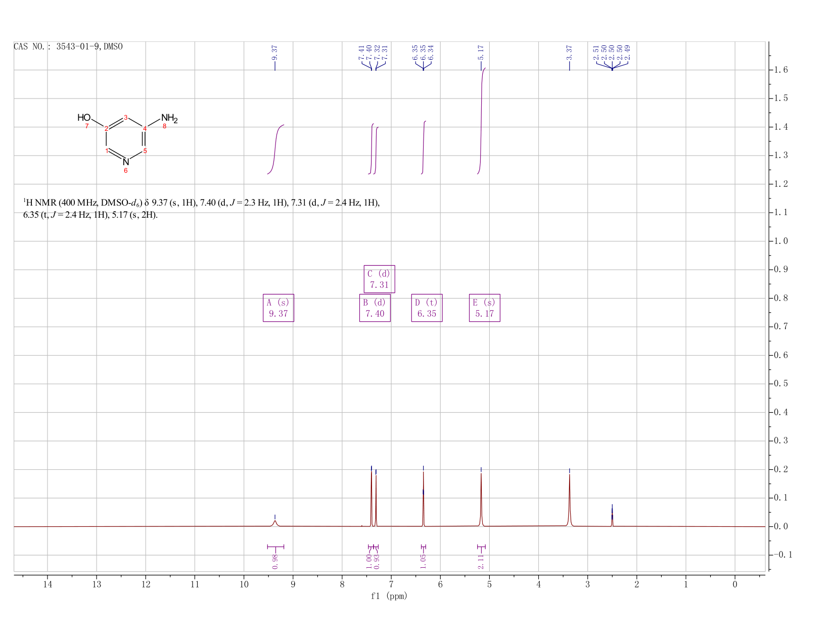
Task: Click the x-axis tick label 0
Action: (x=735, y=584)
